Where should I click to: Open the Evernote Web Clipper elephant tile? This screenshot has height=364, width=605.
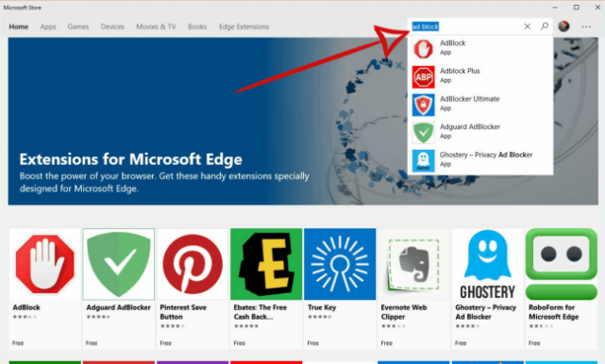pos(413,264)
